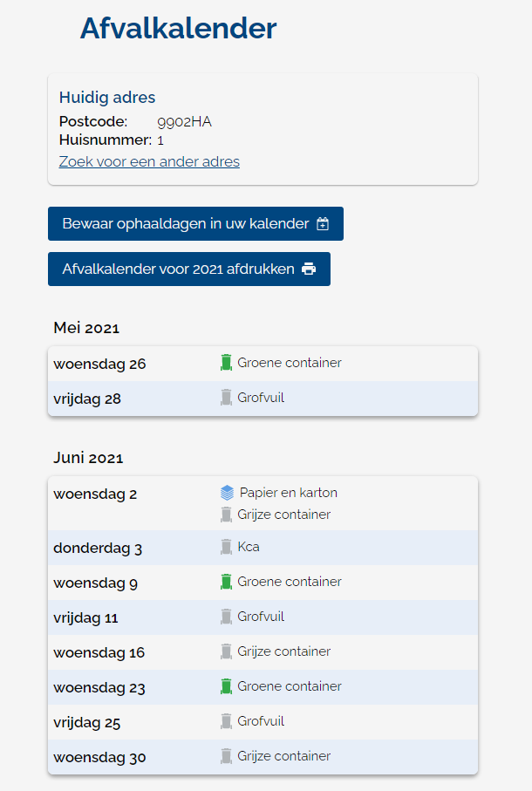Click the vrijdag 25 date label

87,723
